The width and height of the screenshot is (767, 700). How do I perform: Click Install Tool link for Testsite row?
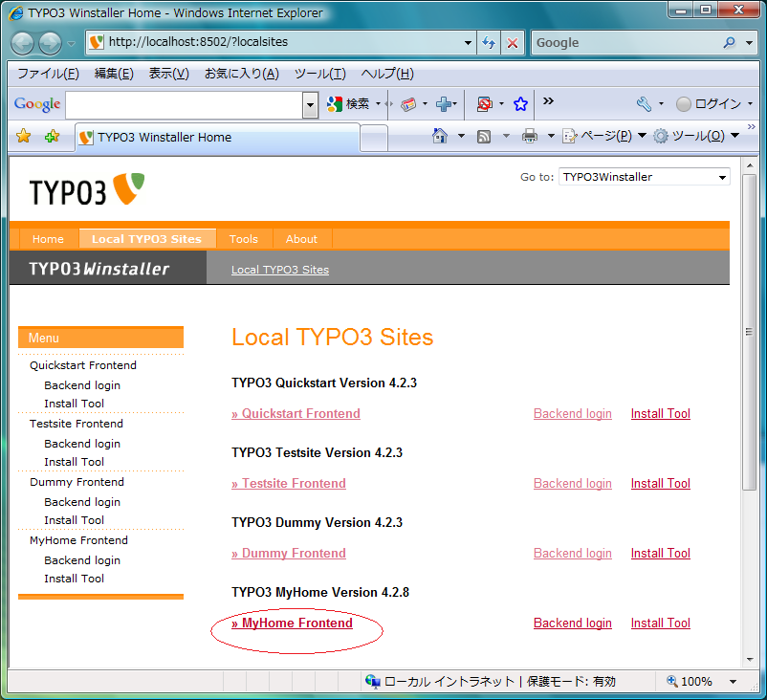tap(660, 484)
